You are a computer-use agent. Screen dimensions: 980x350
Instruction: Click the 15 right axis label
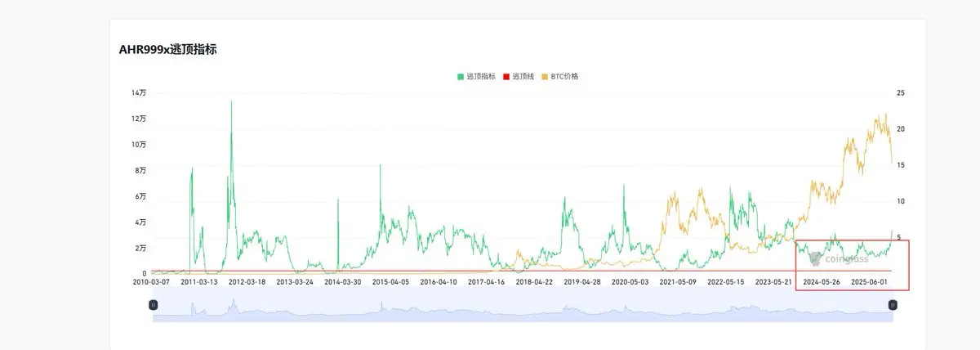point(901,165)
